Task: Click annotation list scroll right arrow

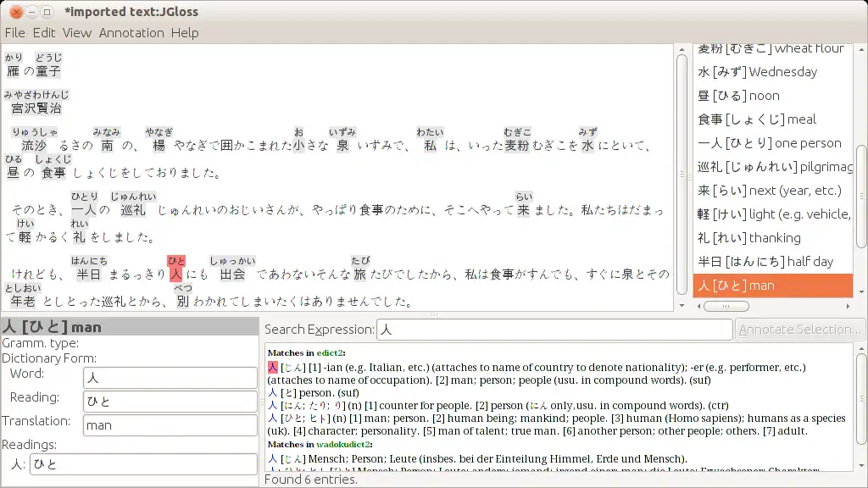Action: click(848, 306)
